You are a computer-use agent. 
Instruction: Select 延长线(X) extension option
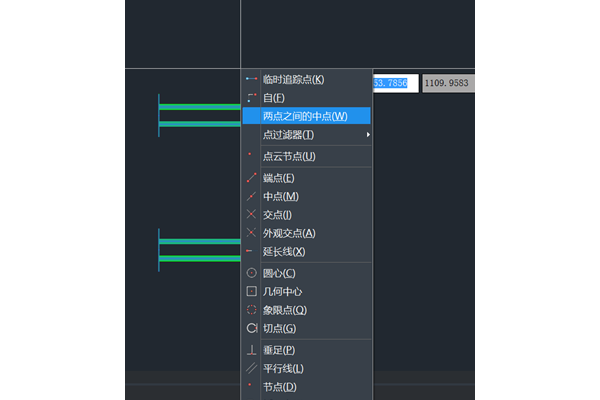[x=283, y=251]
